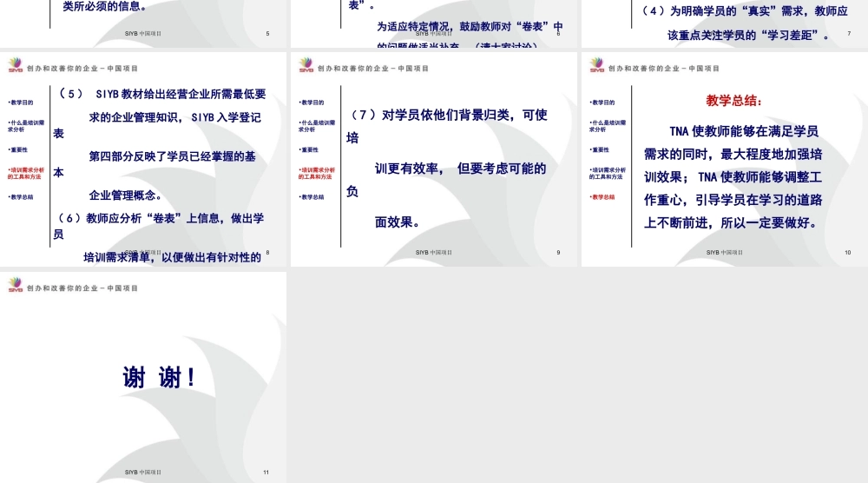Click the line 上不断前进,所以一定要做好。
This screenshot has height=483, width=868.
point(730,223)
